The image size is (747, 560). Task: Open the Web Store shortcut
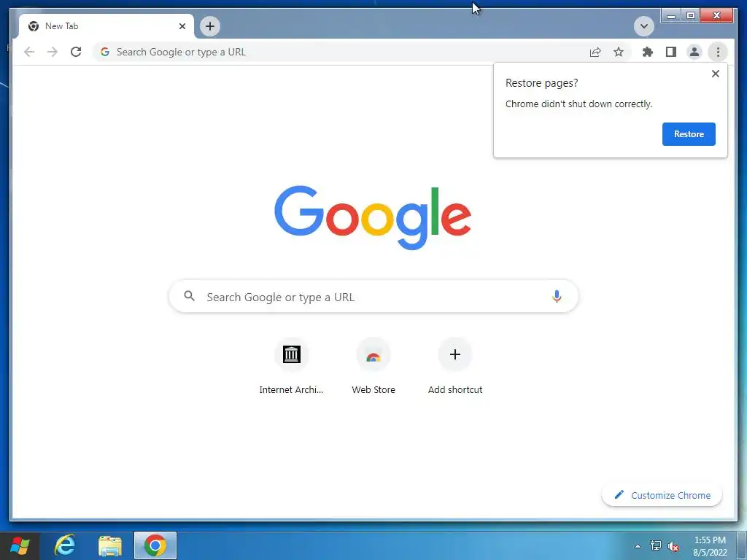(373, 366)
